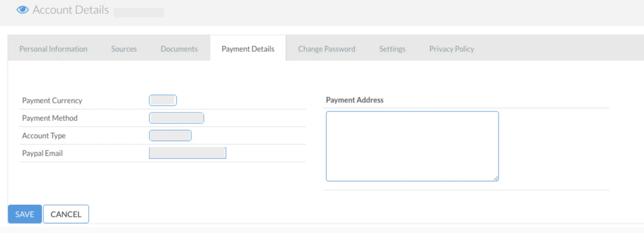644x233 pixels.
Task: Click the eye icon beside Account Details
Action: pos(22,10)
